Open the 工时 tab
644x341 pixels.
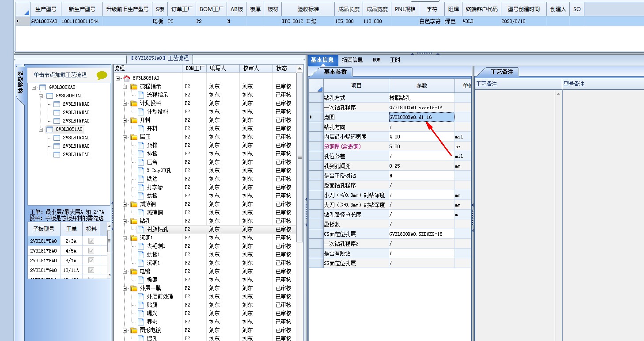(x=395, y=60)
